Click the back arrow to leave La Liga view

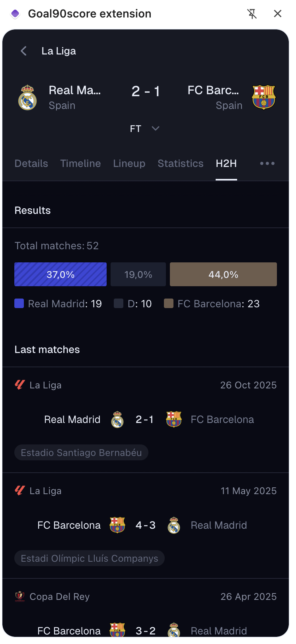(x=23, y=51)
